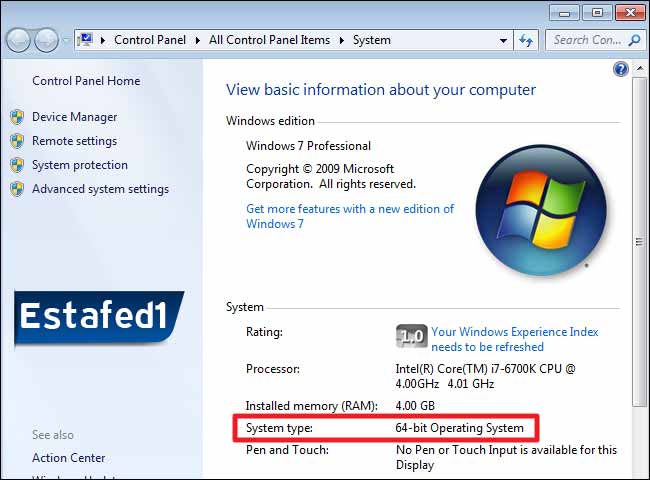Click the vertical scrollbar up arrow
Viewport: 650px width, 480px height.
click(639, 70)
